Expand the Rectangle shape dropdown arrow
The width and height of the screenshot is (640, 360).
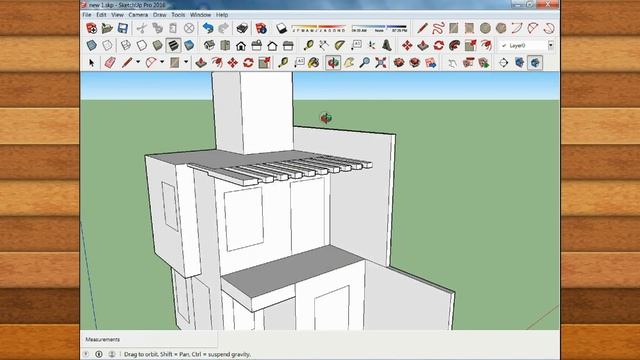coord(186,62)
